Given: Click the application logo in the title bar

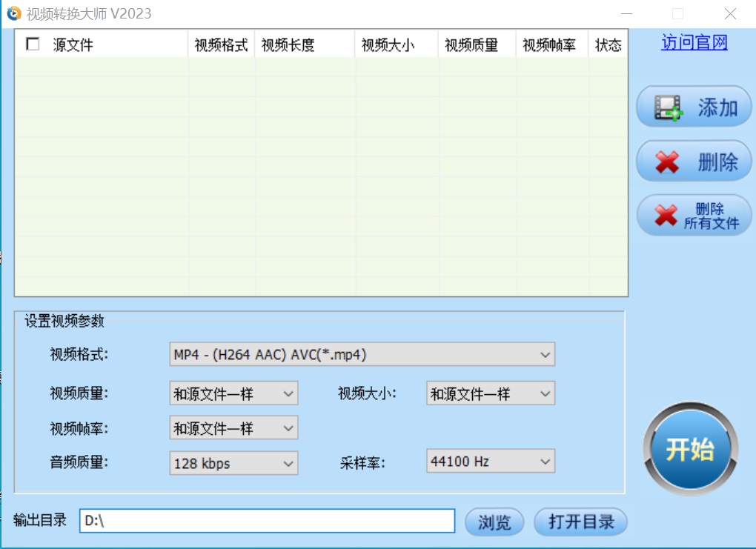Looking at the screenshot, I should pos(13,13).
